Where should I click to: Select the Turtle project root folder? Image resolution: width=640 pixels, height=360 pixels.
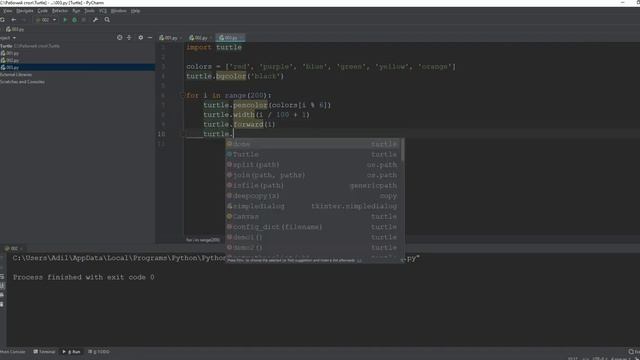tap(30, 46)
